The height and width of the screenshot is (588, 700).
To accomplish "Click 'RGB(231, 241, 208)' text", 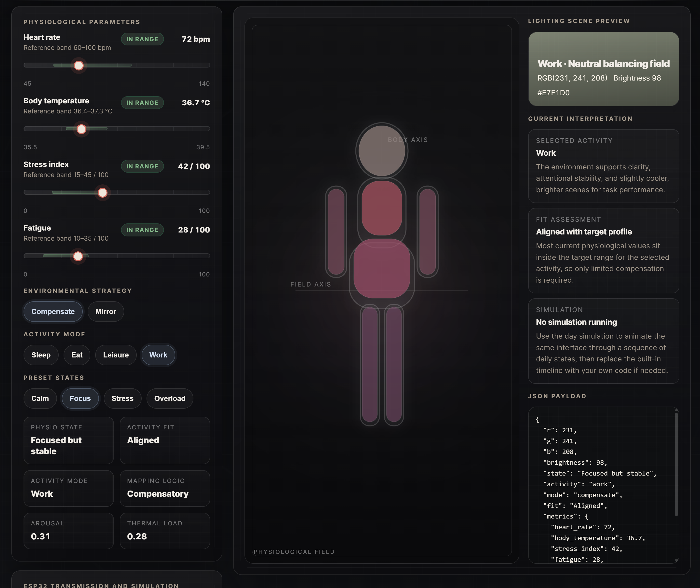I will 572,78.
